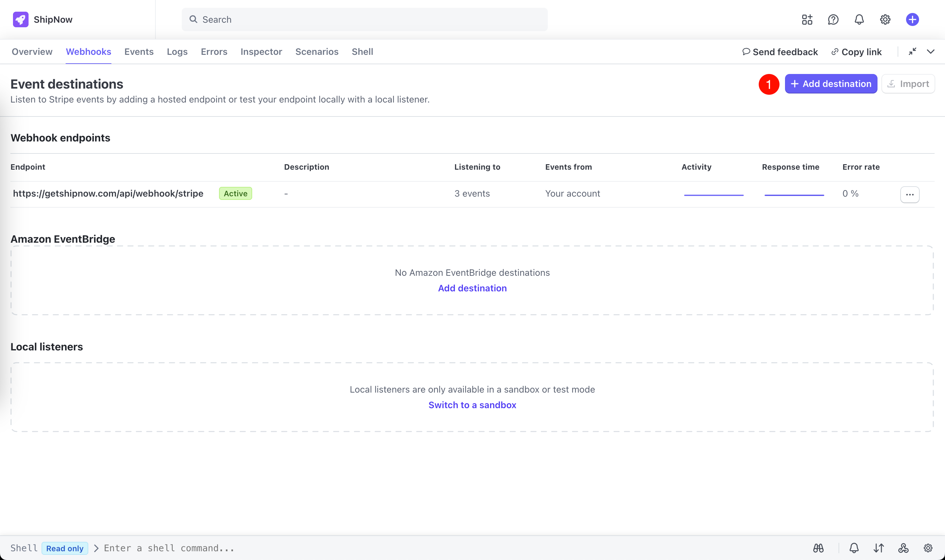Click the notifications bell in top header
This screenshot has height=560, width=945.
tap(859, 19)
